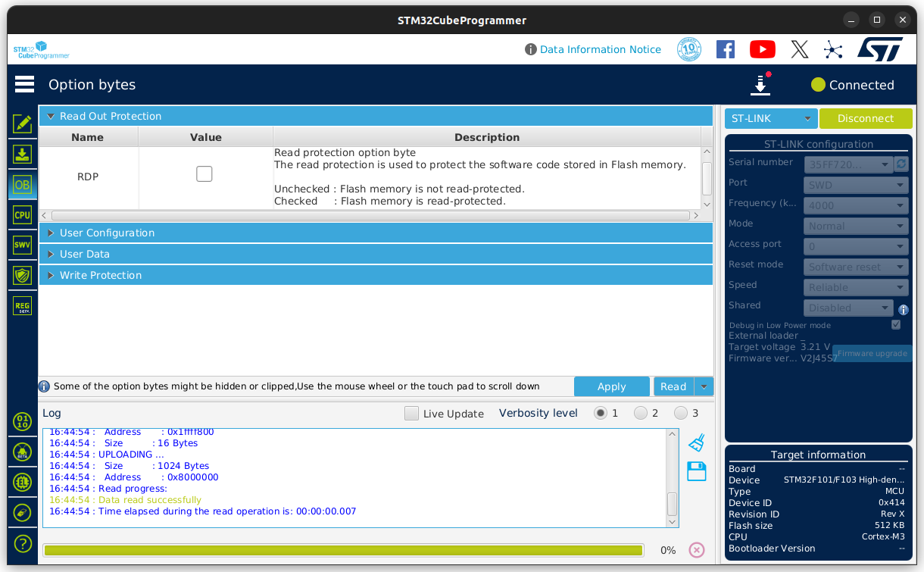Click the description vertical scrollbar thumb
924x572 pixels.
[x=707, y=178]
